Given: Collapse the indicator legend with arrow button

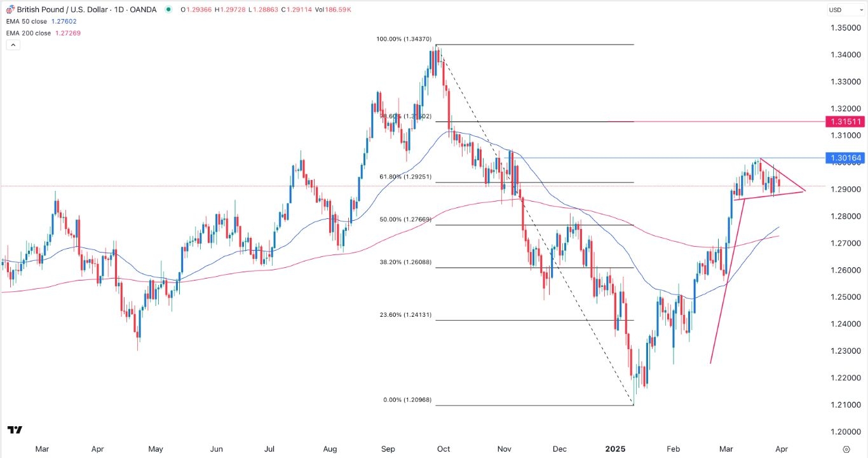Looking at the screenshot, I should click(x=13, y=45).
